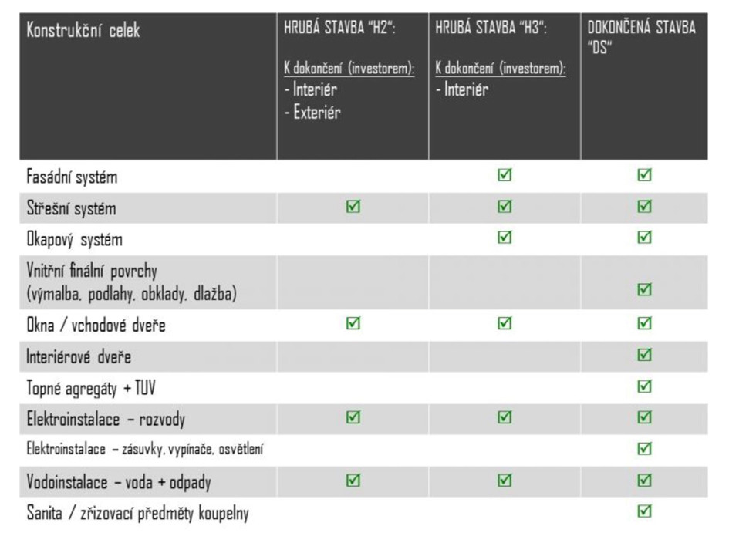Click the Fasádní systém checkbox under DS
729x560 pixels.
tap(644, 175)
